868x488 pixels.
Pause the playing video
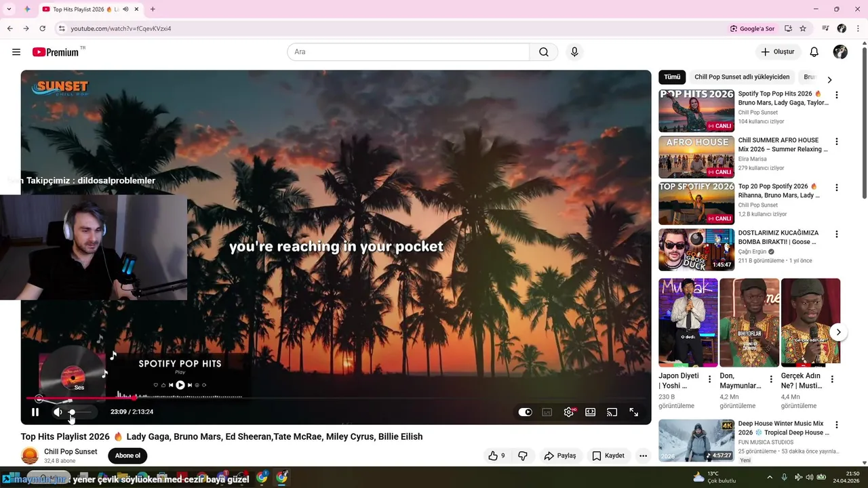point(35,412)
